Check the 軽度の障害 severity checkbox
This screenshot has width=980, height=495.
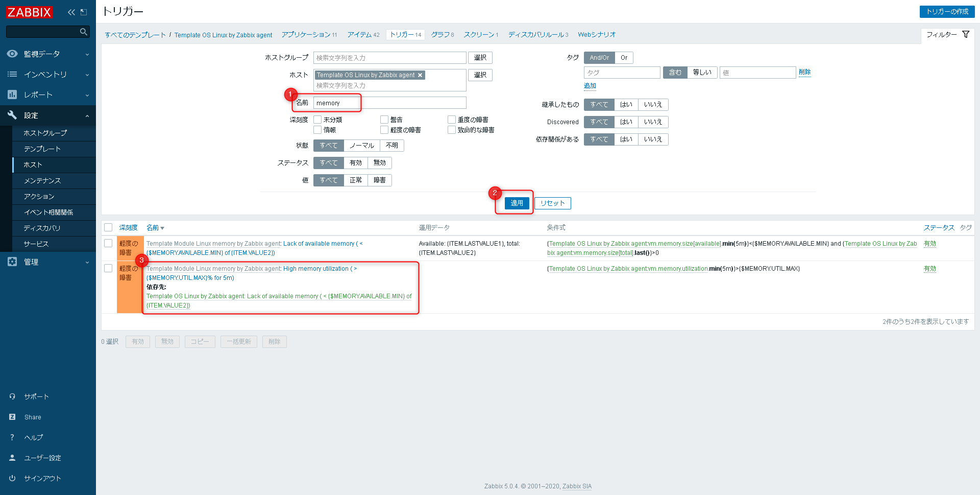pos(384,130)
